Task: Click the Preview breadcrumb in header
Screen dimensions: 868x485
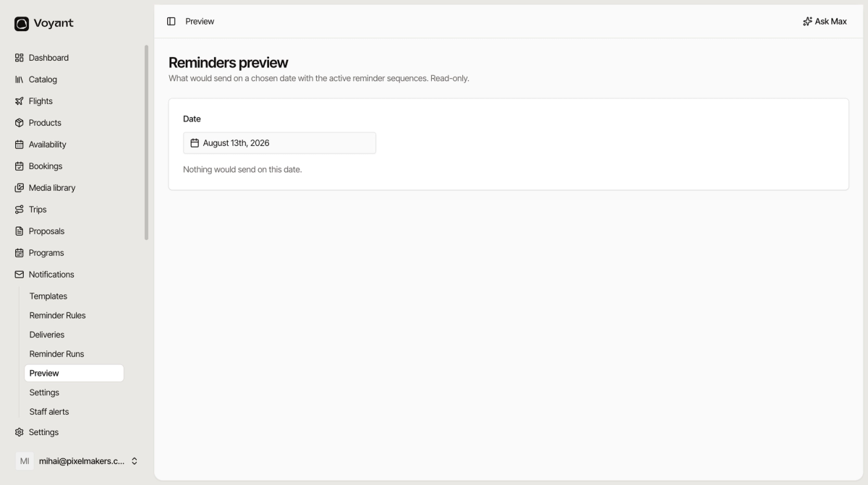Action: (x=200, y=22)
